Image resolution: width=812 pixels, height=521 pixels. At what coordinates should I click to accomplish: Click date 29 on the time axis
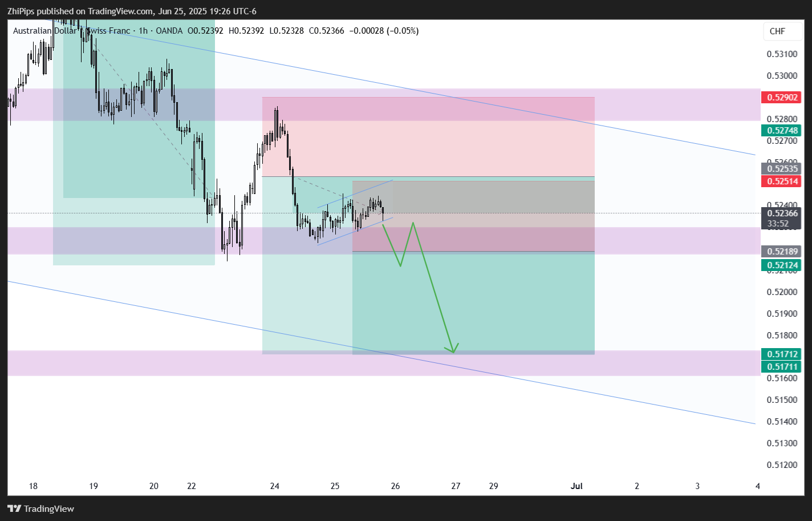coord(493,486)
